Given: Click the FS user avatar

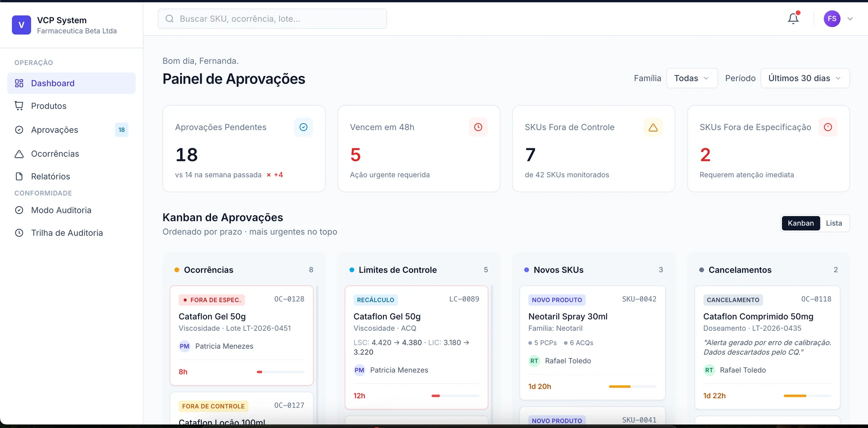Looking at the screenshot, I should coord(831,19).
